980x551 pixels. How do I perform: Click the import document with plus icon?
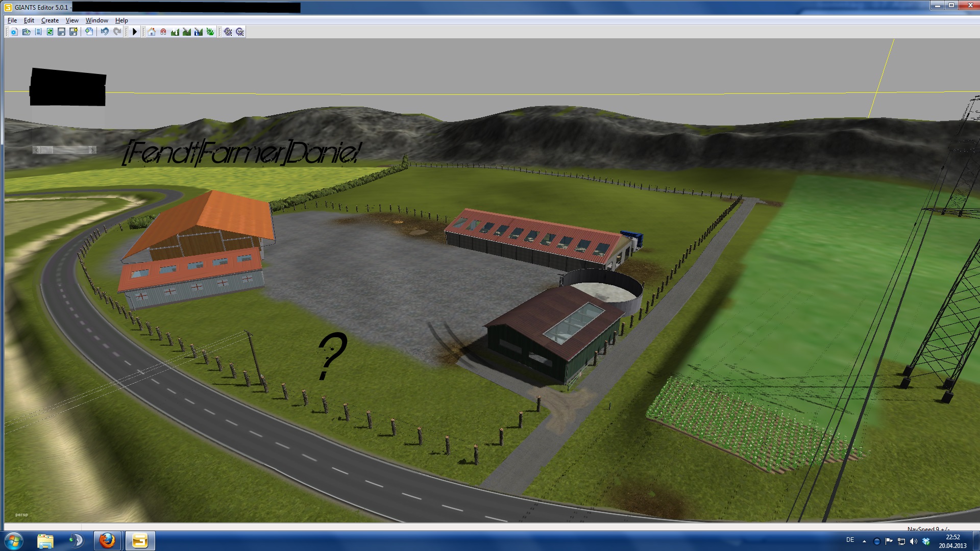point(89,32)
